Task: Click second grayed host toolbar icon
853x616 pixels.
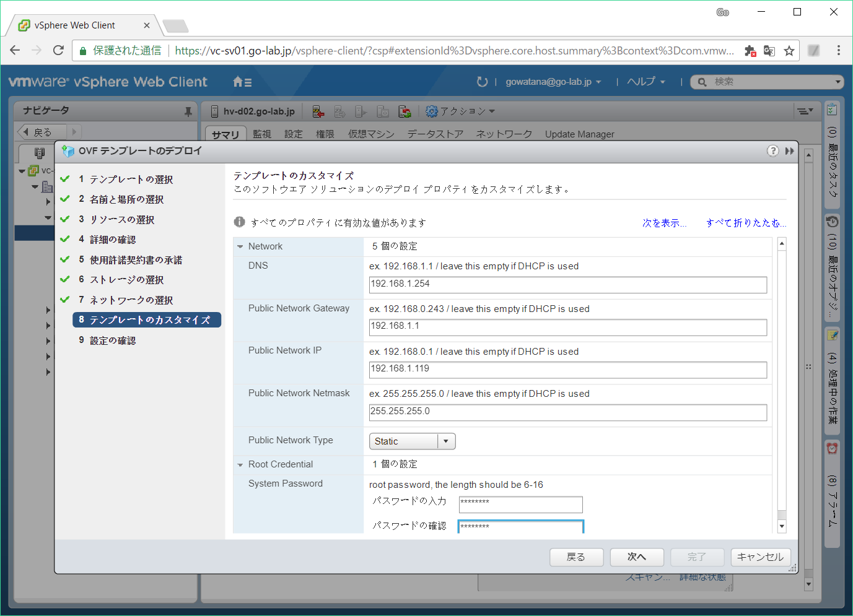Action: [339, 111]
